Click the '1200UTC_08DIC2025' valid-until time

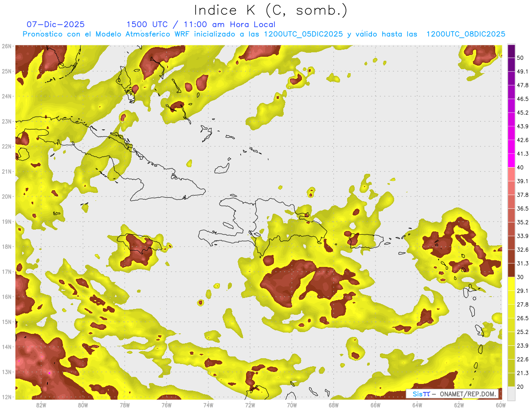coord(465,34)
